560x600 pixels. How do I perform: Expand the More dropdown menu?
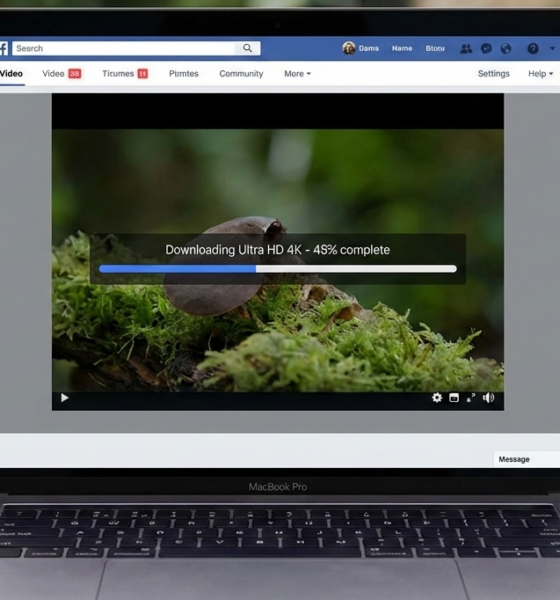297,74
